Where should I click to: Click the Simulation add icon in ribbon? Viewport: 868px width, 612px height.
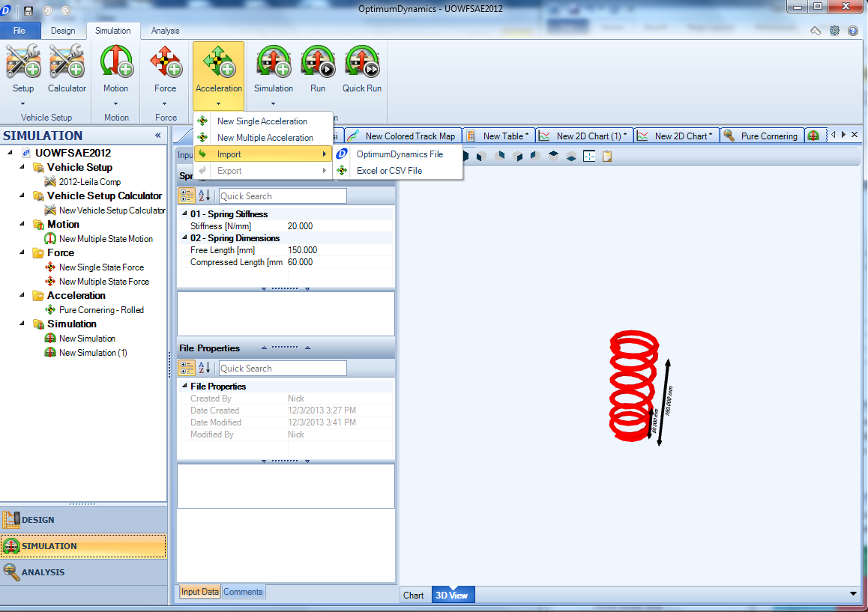pos(273,62)
